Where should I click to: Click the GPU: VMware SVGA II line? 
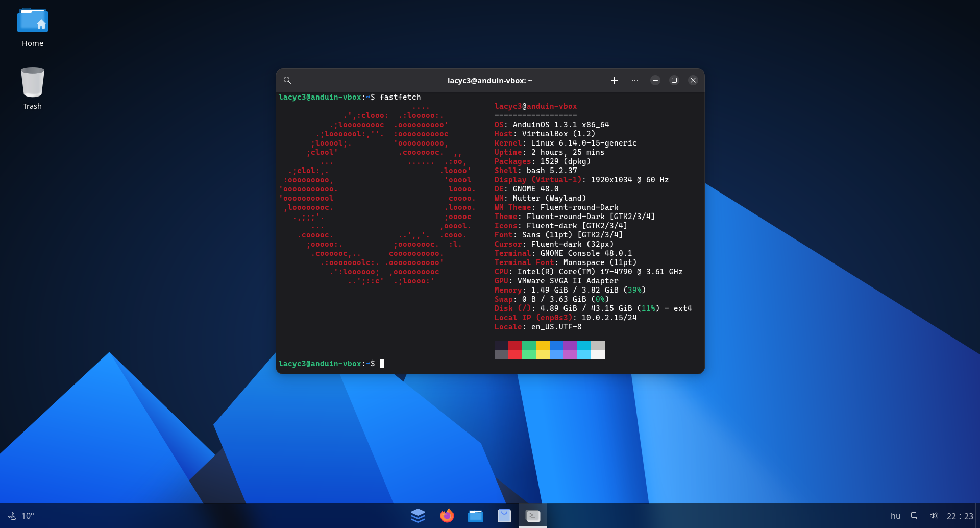[x=556, y=281]
